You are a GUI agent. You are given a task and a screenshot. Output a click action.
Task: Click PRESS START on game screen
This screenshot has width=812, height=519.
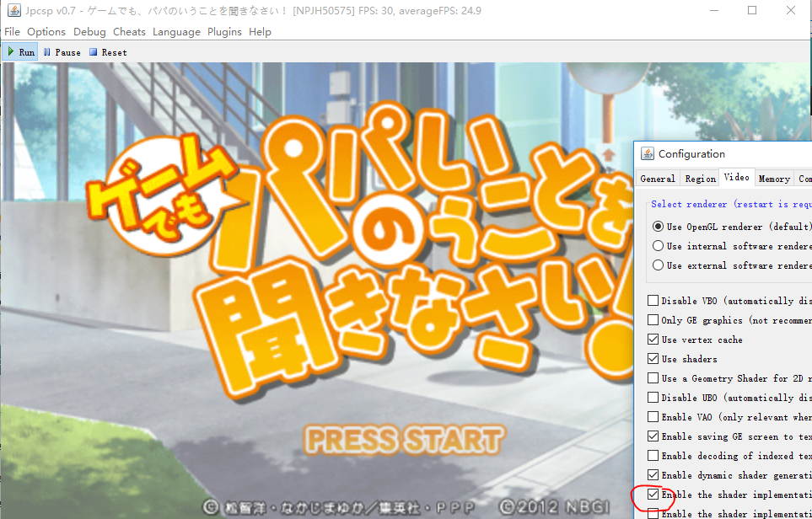403,440
